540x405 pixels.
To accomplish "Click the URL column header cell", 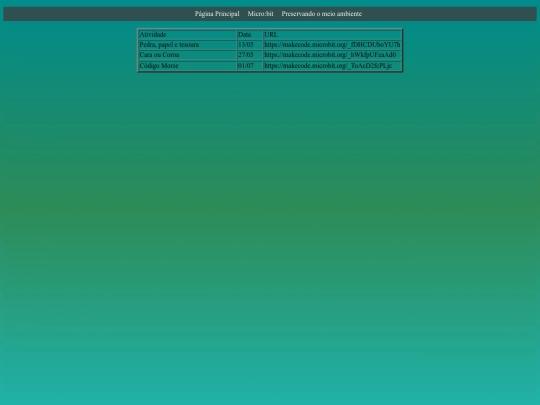I will point(332,34).
